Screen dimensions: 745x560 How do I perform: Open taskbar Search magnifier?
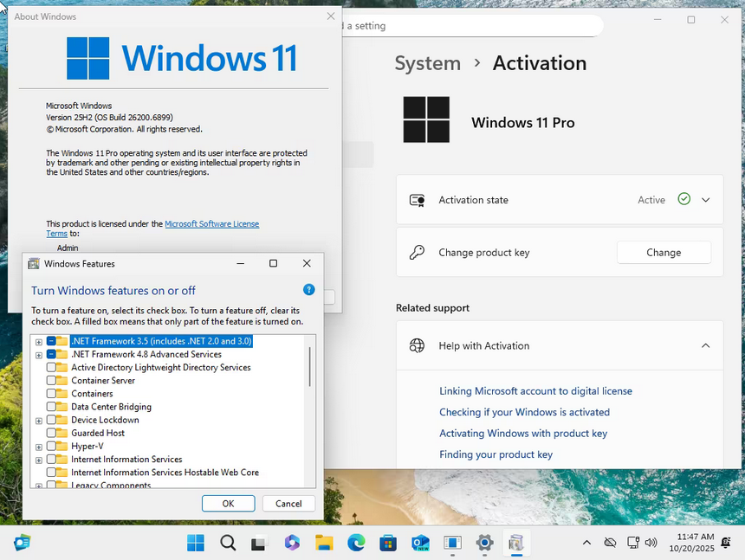228,543
